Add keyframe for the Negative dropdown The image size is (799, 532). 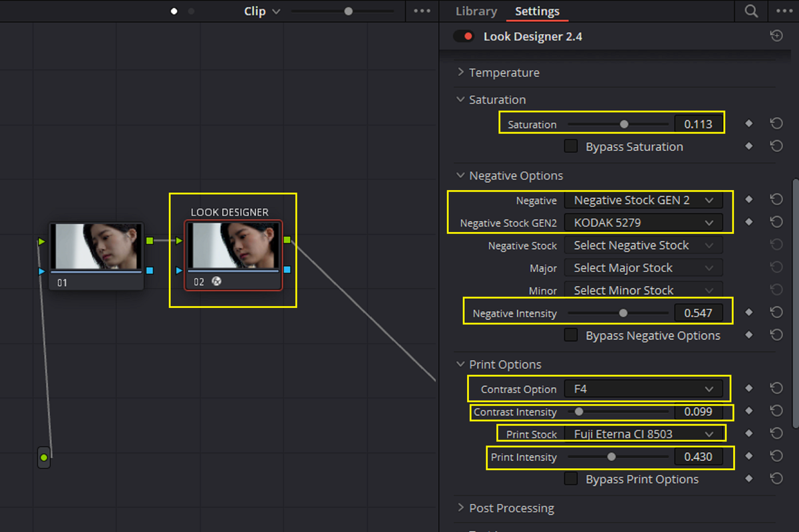click(x=749, y=199)
